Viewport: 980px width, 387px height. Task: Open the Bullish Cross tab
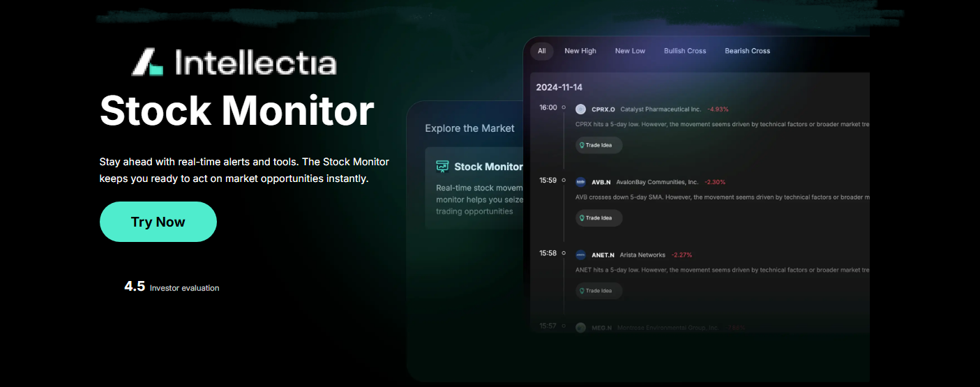(x=685, y=51)
